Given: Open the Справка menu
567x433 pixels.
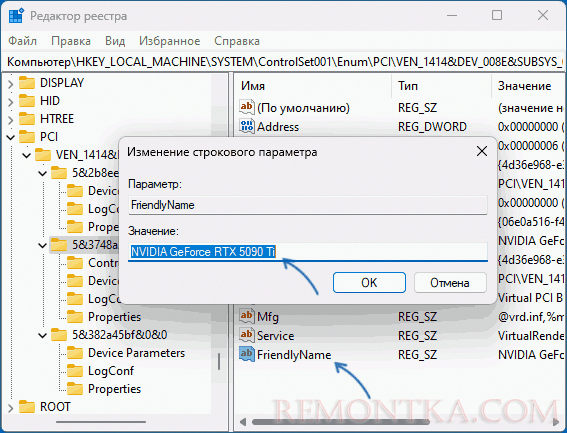Looking at the screenshot, I should pyautogui.click(x=237, y=41).
